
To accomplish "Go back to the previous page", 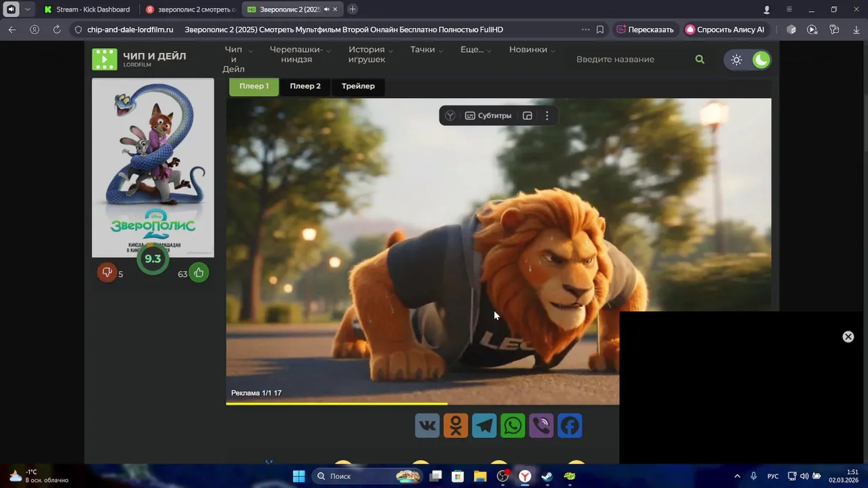I will (x=12, y=30).
